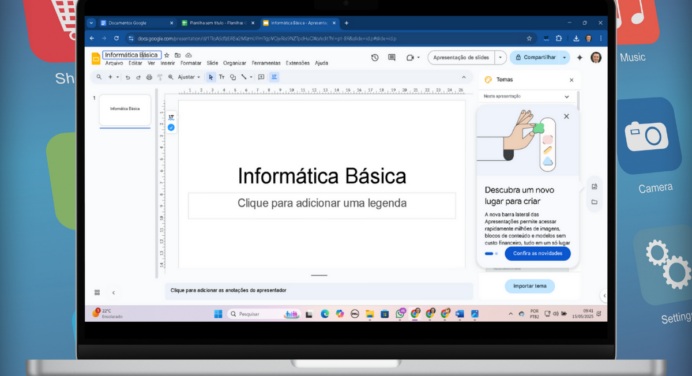Select slide 1 thumbnail in filmstrip
692x376 pixels.
[x=125, y=109]
